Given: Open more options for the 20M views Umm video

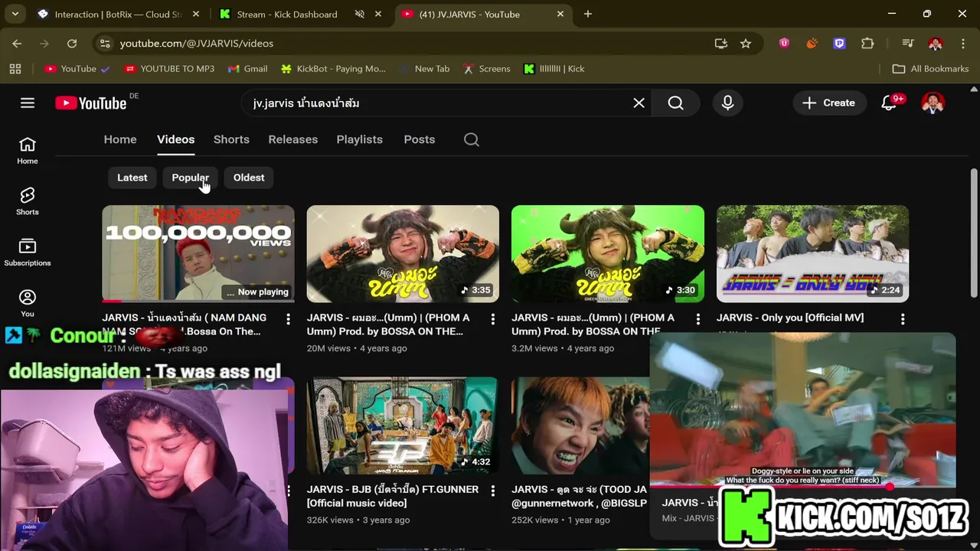Looking at the screenshot, I should pyautogui.click(x=492, y=318).
